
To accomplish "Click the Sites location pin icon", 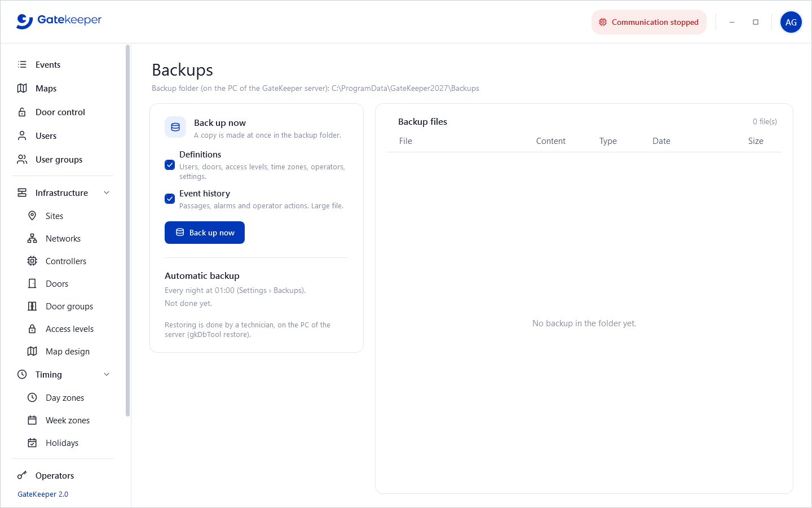I will tap(32, 216).
